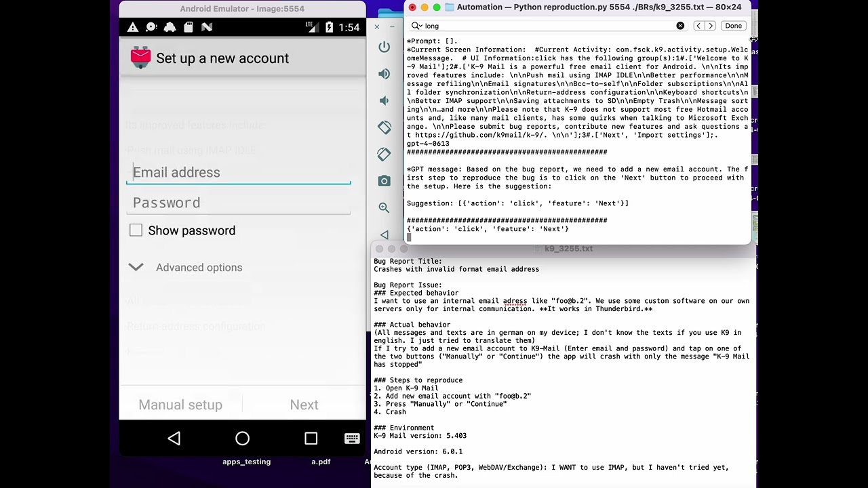Click the k9_3255.txt window title bar
The image size is (868, 488).
coord(563,249)
